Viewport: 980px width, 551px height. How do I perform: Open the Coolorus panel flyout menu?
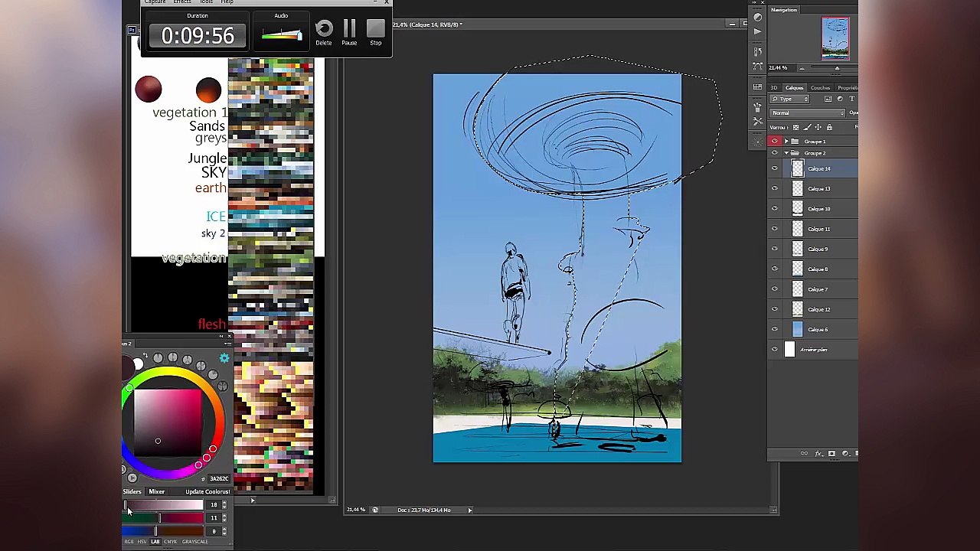227,344
